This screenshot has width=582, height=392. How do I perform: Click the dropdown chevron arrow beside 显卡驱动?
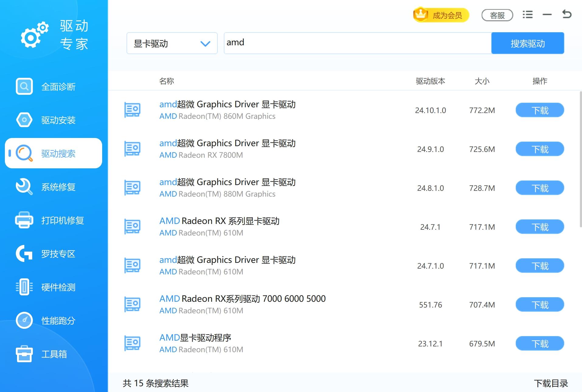tap(206, 44)
